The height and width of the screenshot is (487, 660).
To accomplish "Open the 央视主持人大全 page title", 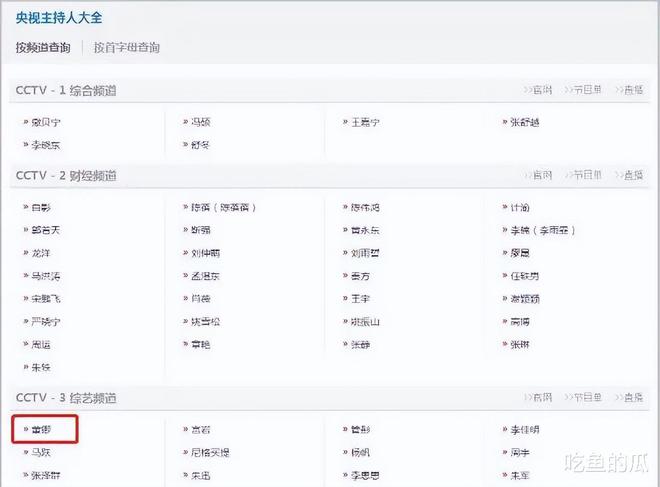I will [x=59, y=18].
